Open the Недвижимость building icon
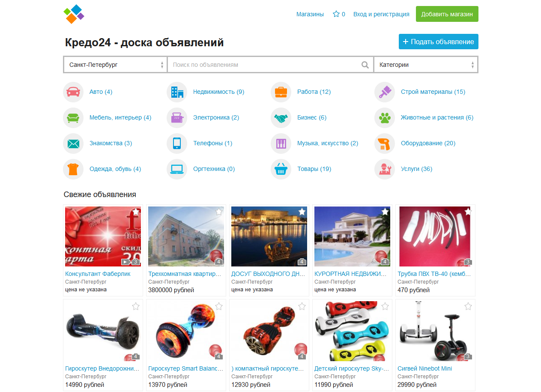Image resolution: width=541 pixels, height=392 pixels. (177, 92)
